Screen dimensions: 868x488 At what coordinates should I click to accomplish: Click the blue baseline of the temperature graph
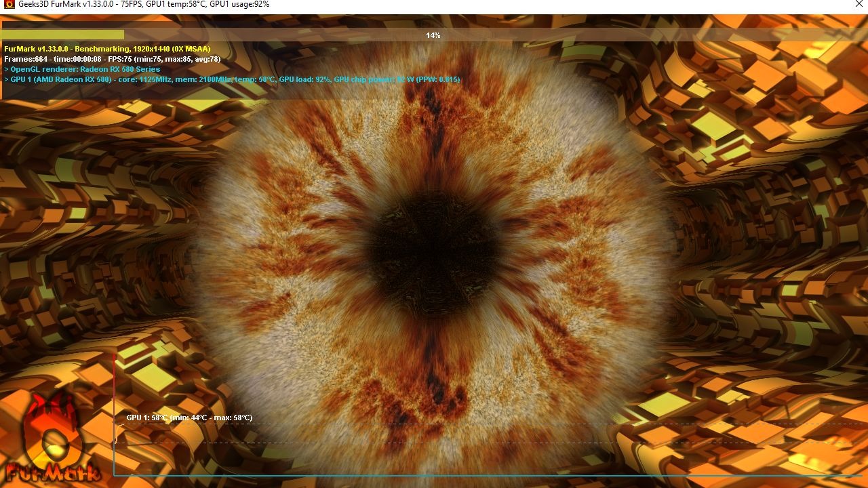tap(475, 476)
